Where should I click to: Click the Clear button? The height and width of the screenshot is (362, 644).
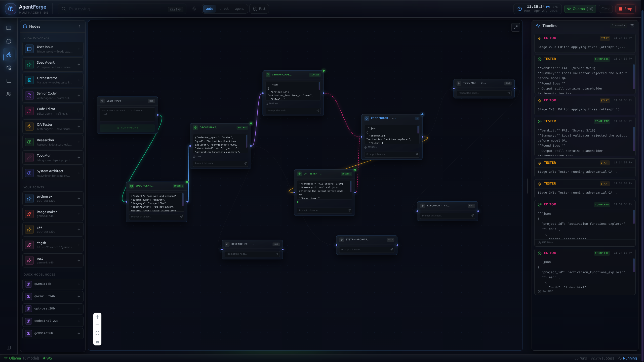click(x=606, y=9)
